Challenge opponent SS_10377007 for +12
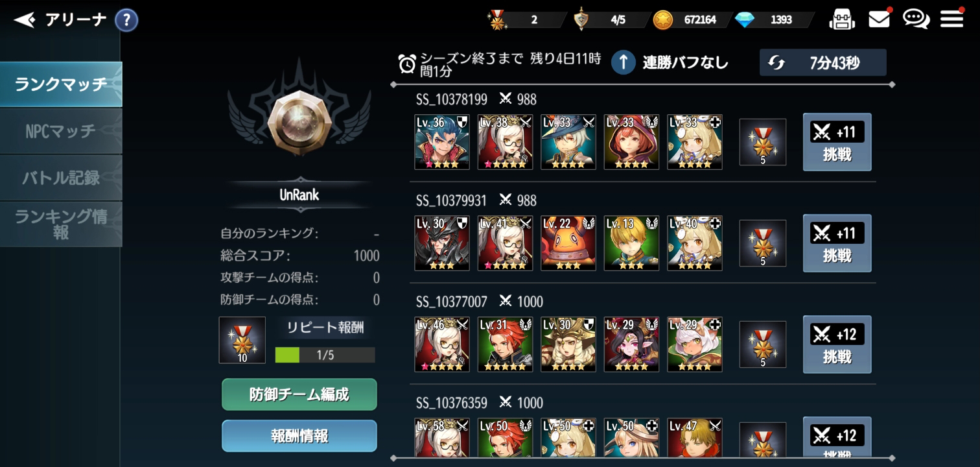Screen dimensions: 980x467 (x=837, y=344)
